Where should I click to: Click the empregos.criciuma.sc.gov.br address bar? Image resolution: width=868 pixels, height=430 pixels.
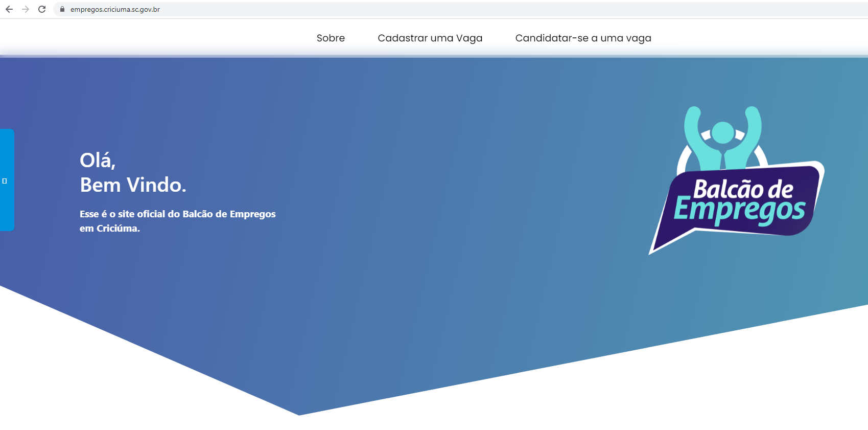(x=460, y=9)
